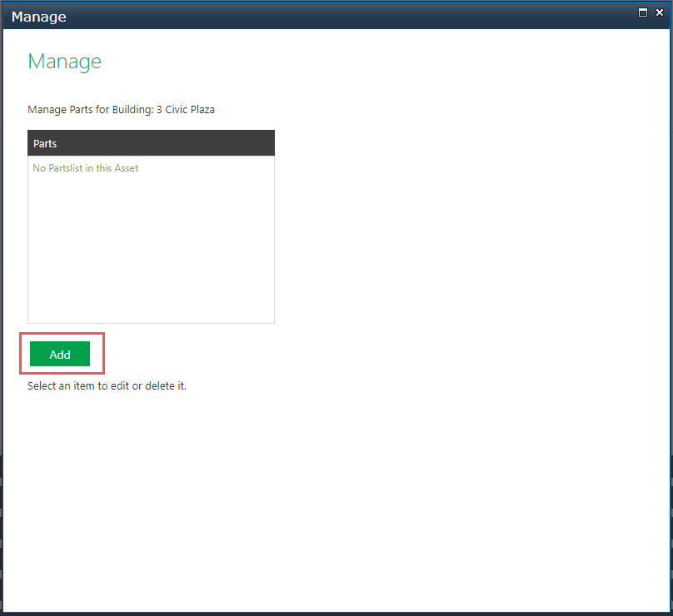673x616 pixels.
Task: Click the 'No Partslist in this Asset' message
Action: tap(86, 168)
